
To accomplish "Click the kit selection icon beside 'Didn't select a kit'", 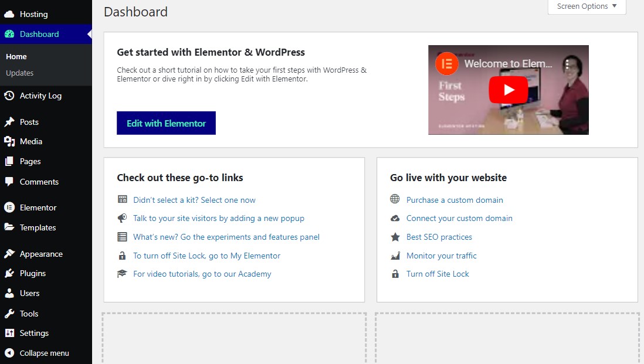I will pyautogui.click(x=123, y=199).
